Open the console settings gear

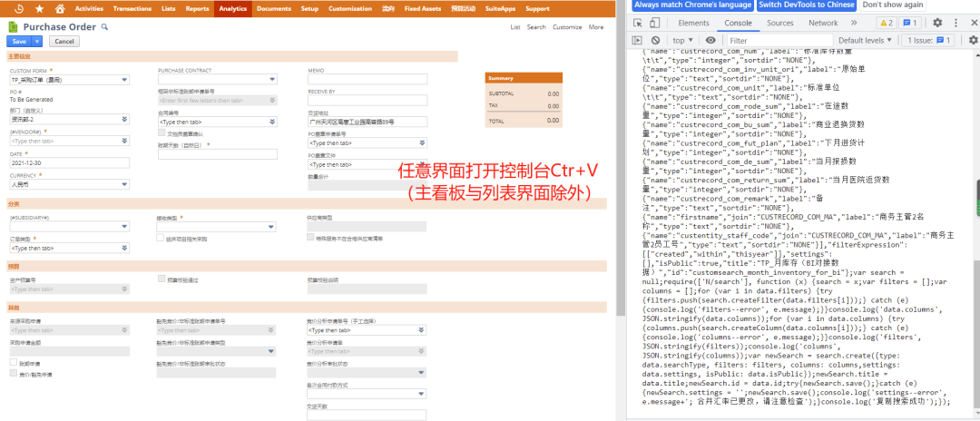(973, 40)
